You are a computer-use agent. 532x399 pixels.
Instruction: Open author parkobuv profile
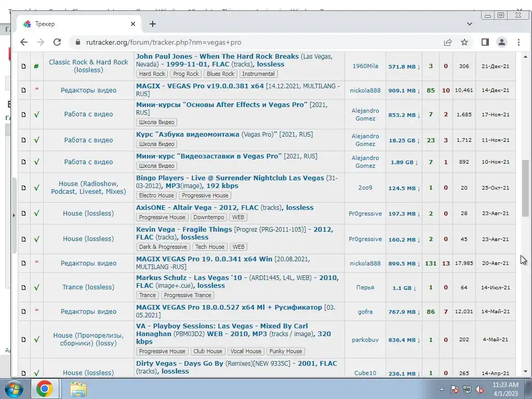(x=365, y=340)
